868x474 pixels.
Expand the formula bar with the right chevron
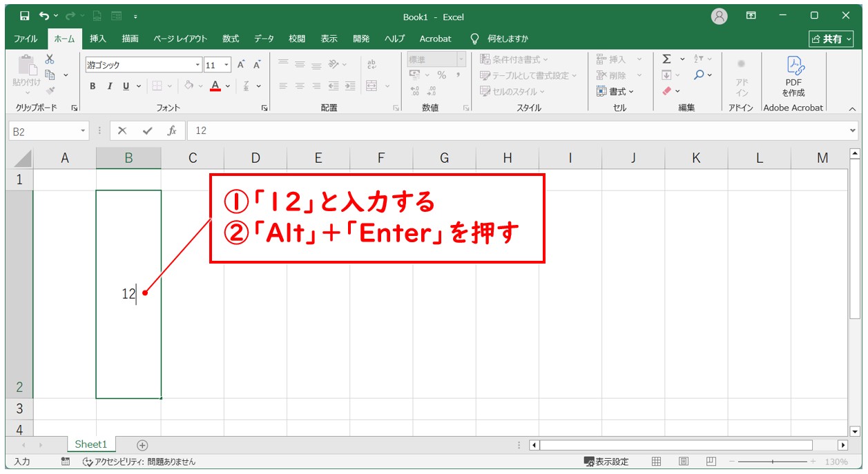853,130
